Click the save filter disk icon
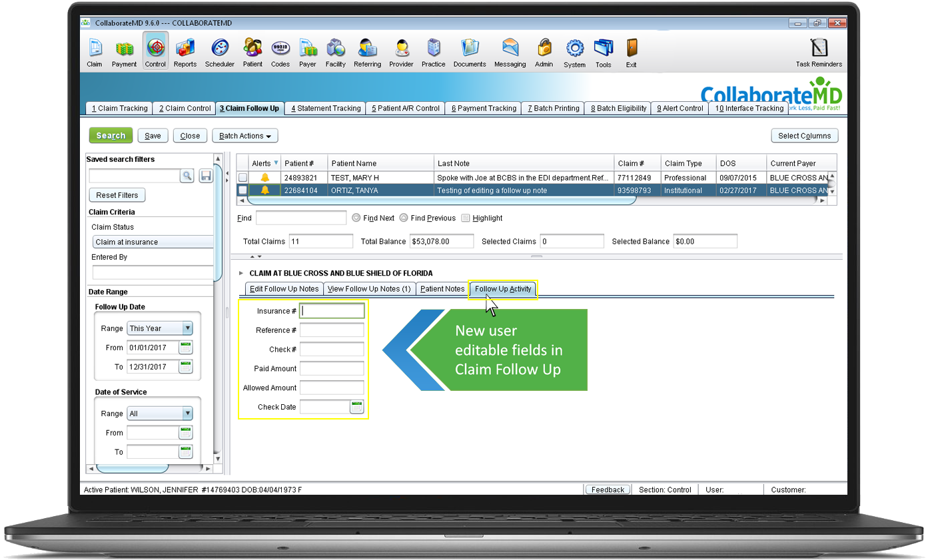928x560 pixels. 206,176
